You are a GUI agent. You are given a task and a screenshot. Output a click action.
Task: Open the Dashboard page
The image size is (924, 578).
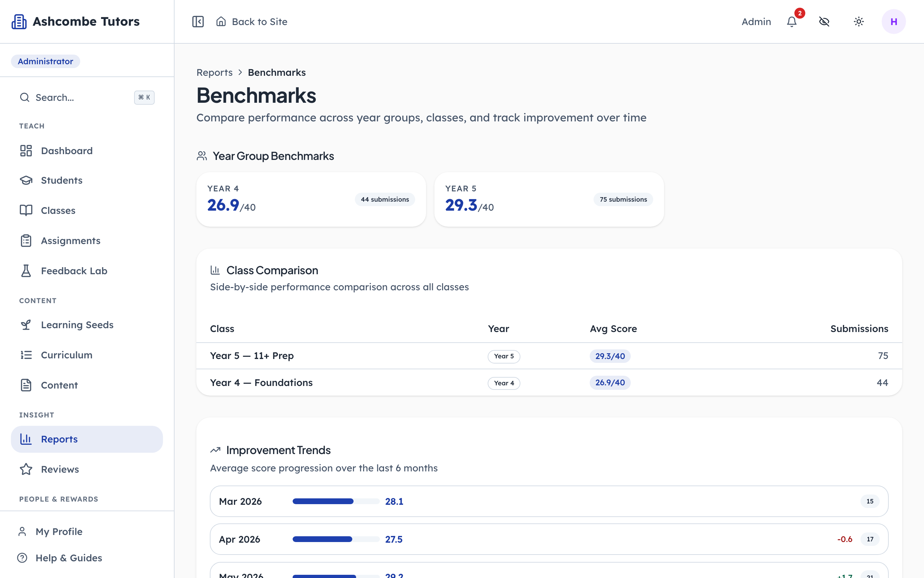pos(87,151)
